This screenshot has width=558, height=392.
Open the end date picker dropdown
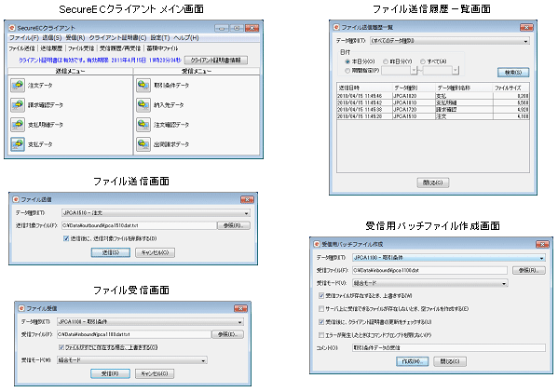[x=456, y=71]
